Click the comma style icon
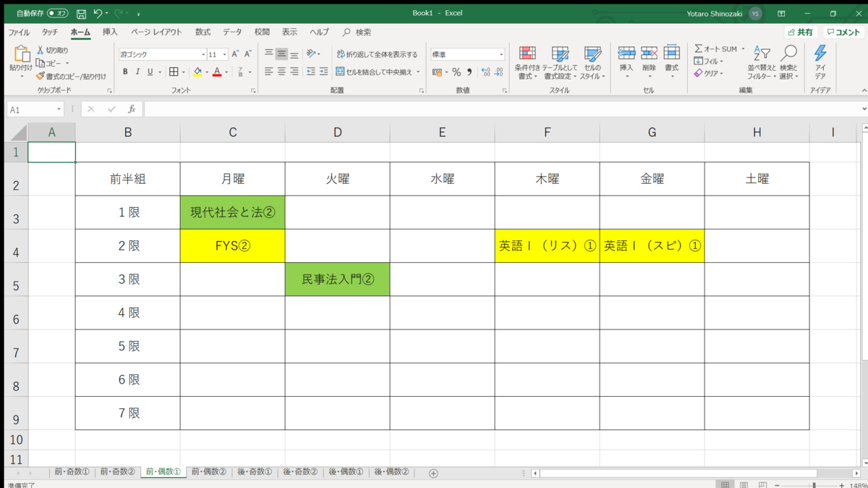The width and height of the screenshot is (868, 488). (x=469, y=72)
